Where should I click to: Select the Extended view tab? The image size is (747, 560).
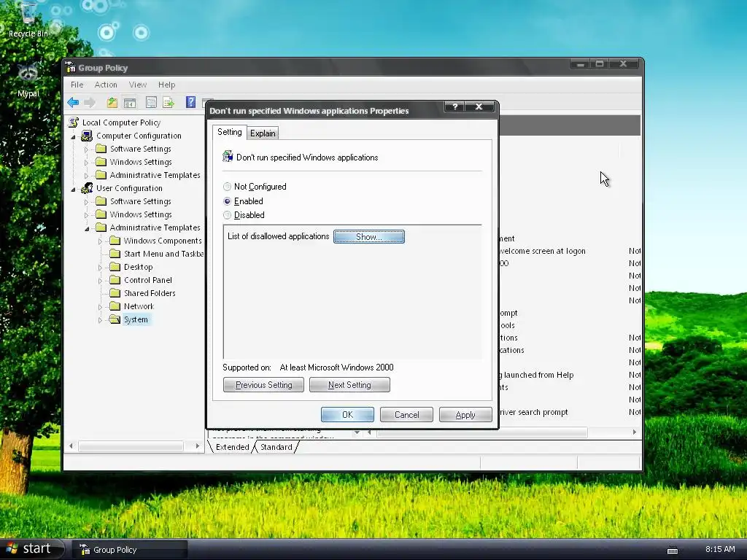click(232, 447)
